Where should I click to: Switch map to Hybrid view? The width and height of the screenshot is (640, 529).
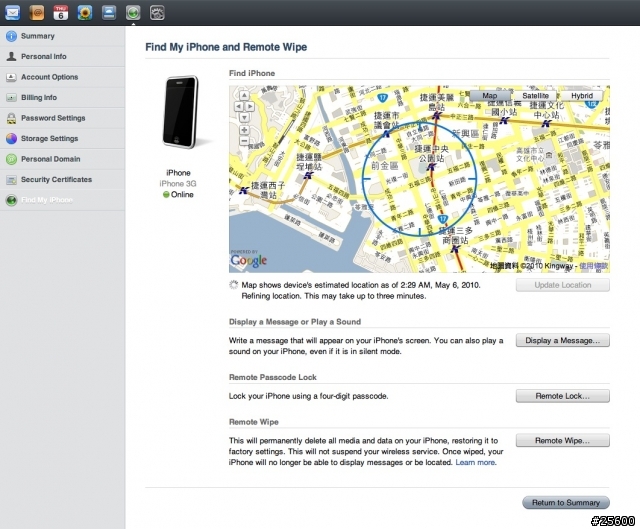point(582,96)
